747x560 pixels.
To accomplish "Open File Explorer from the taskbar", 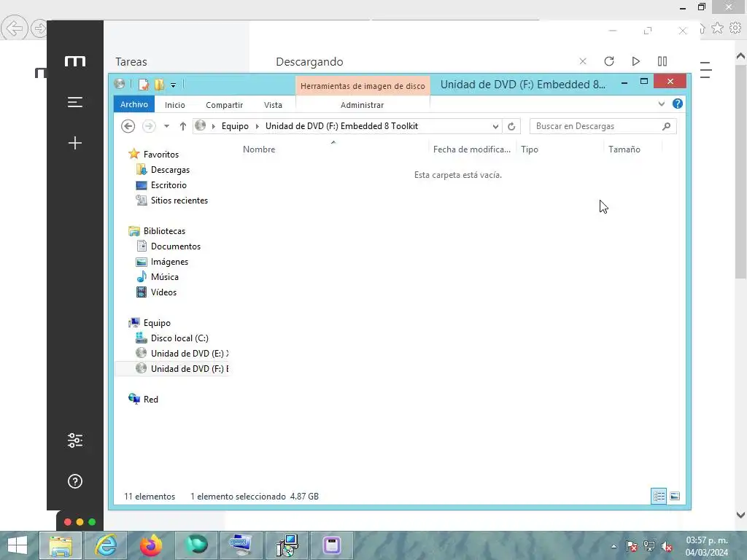I will 61,545.
